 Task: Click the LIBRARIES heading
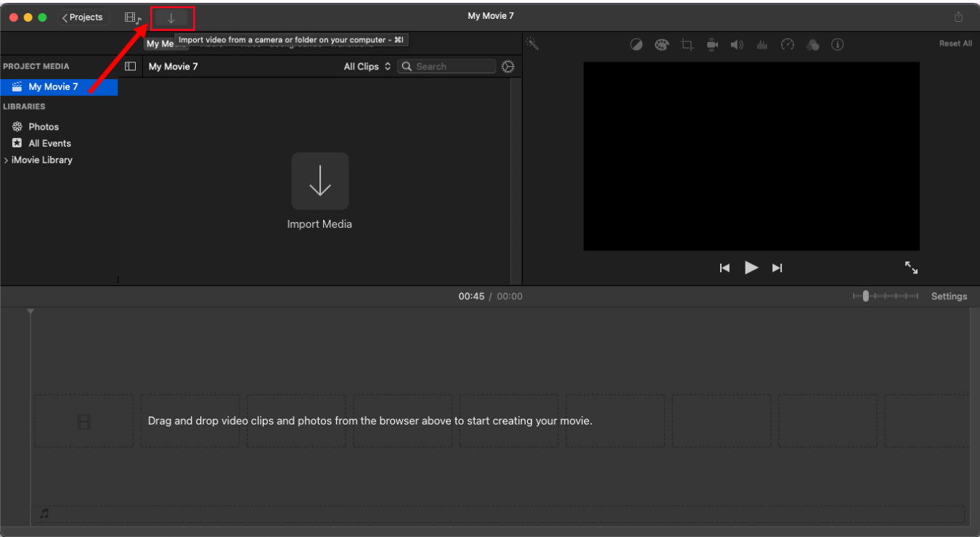24,107
